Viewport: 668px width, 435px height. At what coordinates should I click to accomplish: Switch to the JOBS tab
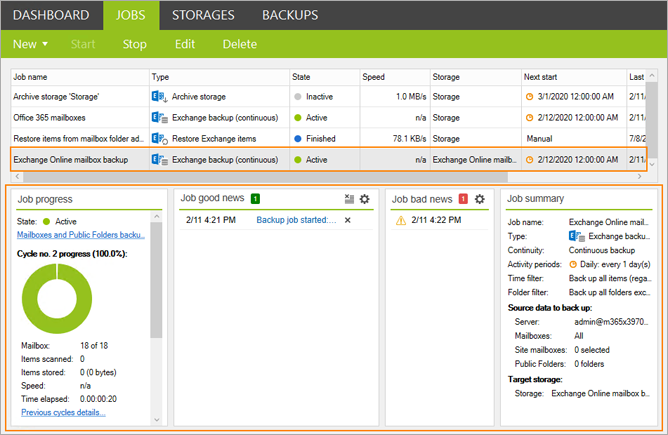[131, 15]
